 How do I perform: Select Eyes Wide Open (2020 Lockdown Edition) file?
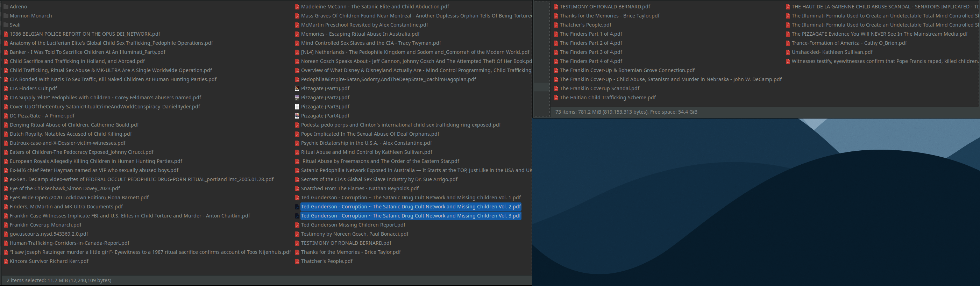click(79, 198)
